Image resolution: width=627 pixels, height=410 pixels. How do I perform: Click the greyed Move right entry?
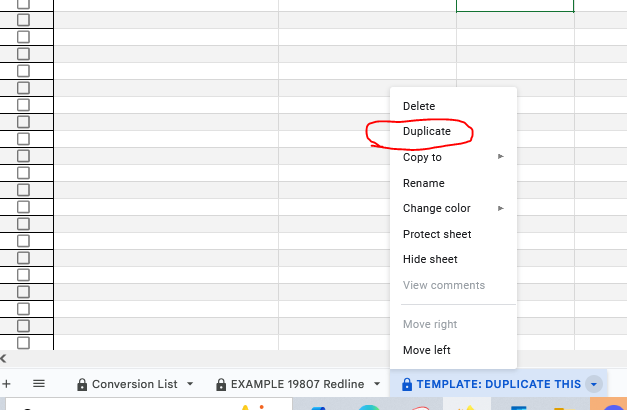(453, 324)
